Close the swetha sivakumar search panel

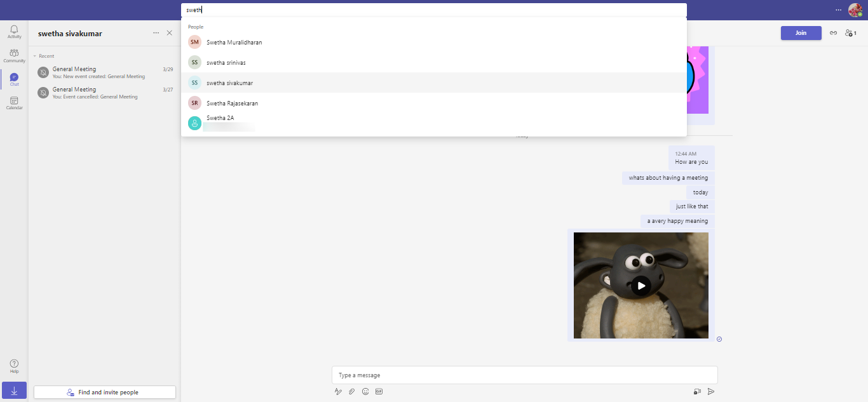point(169,33)
